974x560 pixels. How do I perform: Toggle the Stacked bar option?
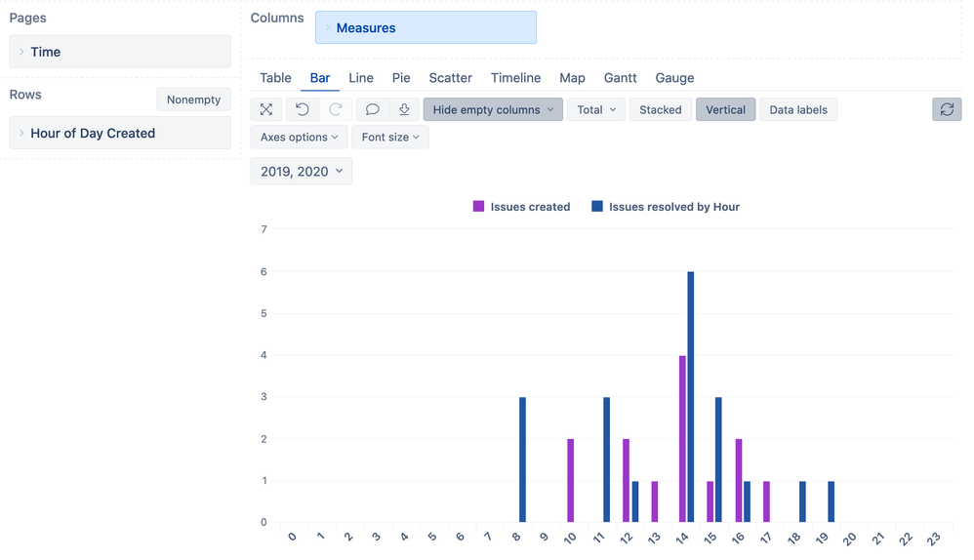click(661, 110)
